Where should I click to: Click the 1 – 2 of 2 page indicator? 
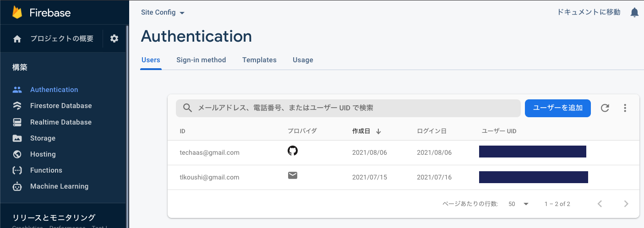[x=557, y=204]
